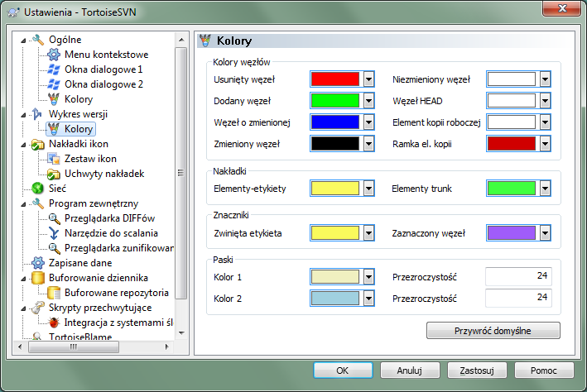Click the paint cup icon of Kolory under Ogólne
587x392 pixels.
click(x=54, y=99)
